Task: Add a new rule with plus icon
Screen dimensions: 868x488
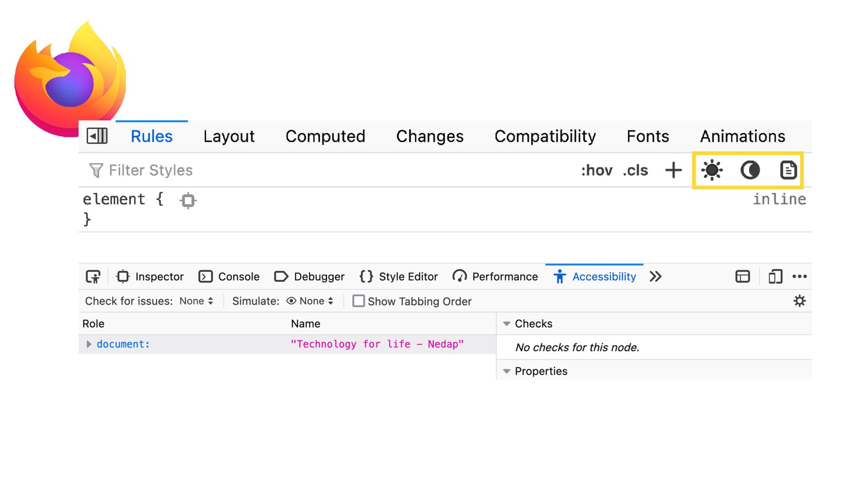Action: (x=673, y=170)
